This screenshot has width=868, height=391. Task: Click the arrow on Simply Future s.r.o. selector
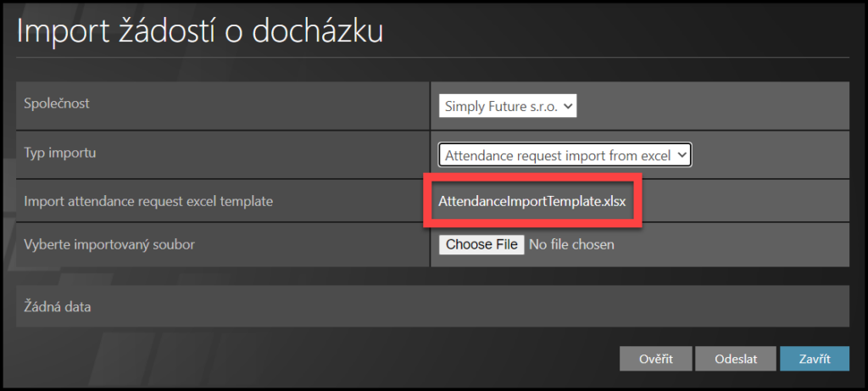pyautogui.click(x=569, y=106)
